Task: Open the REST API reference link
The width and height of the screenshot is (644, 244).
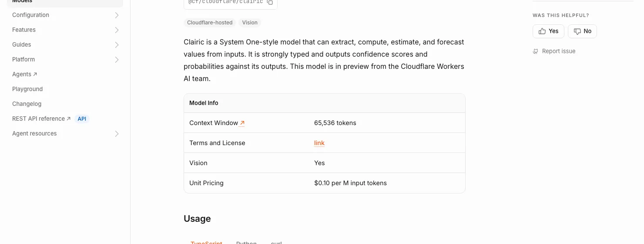Action: click(41, 119)
